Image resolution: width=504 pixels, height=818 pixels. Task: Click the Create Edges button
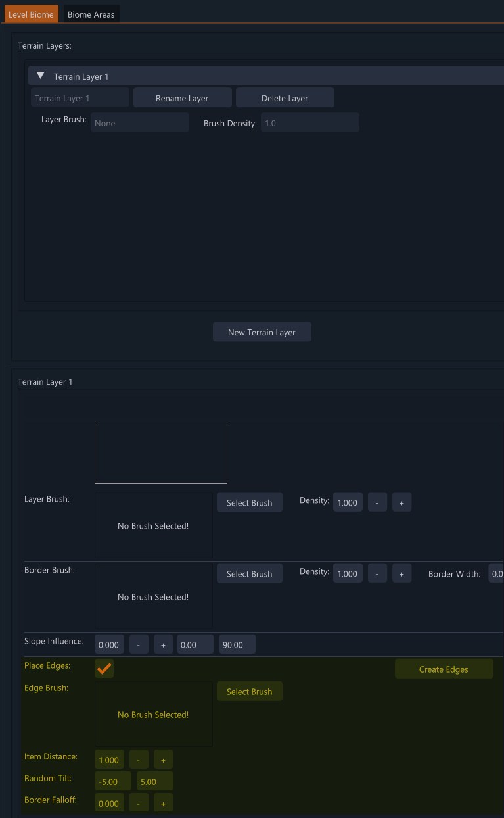point(444,669)
